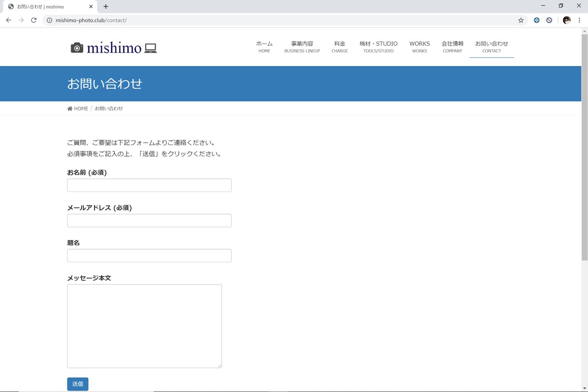The height and width of the screenshot is (392, 588).
Task: Click the address bar URL
Action: pyautogui.click(x=91, y=20)
